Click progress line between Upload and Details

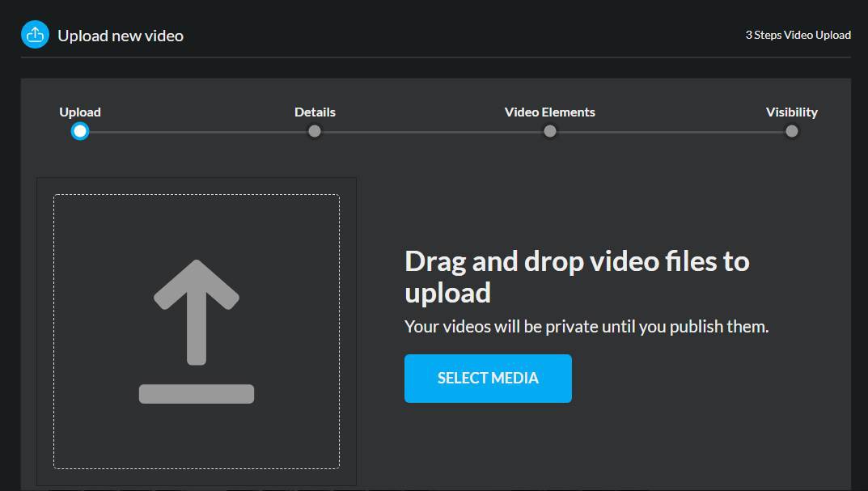(x=197, y=132)
